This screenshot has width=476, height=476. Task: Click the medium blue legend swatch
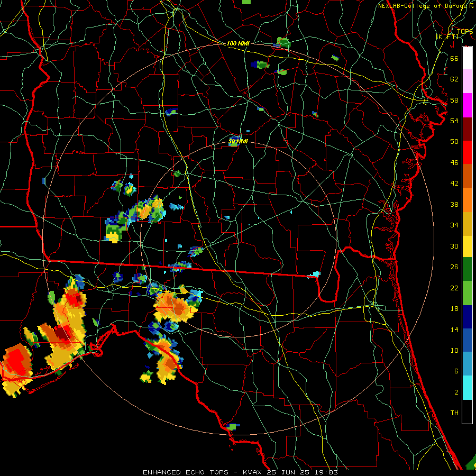[x=467, y=340]
